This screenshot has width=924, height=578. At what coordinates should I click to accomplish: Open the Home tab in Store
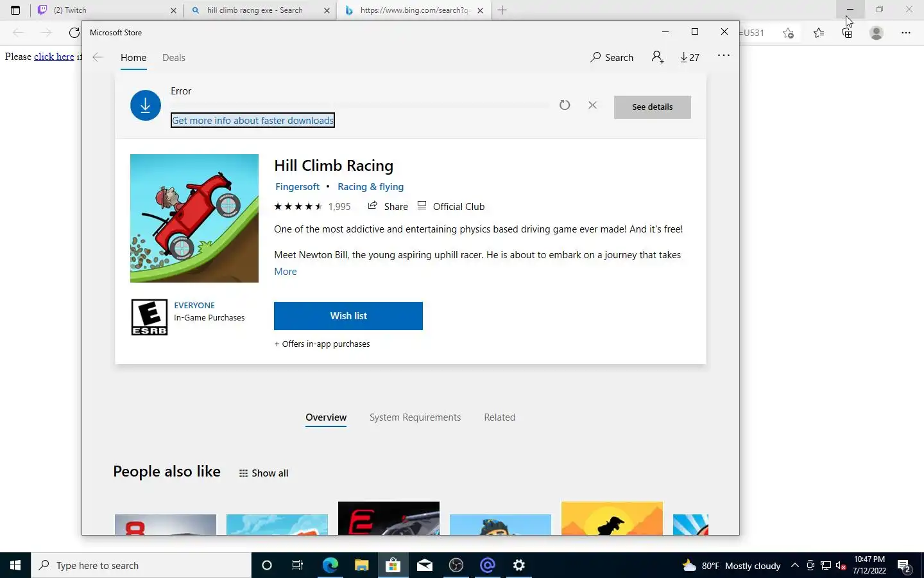(x=133, y=58)
